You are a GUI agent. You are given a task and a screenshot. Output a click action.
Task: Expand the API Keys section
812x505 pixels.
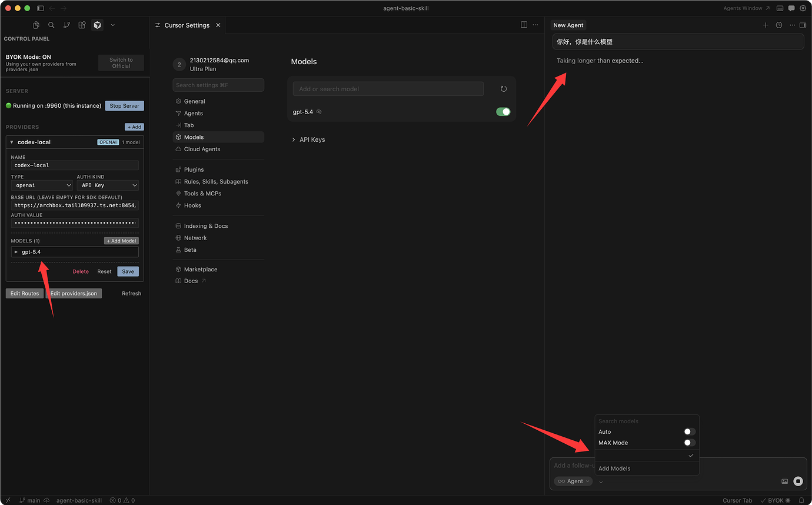pos(308,139)
